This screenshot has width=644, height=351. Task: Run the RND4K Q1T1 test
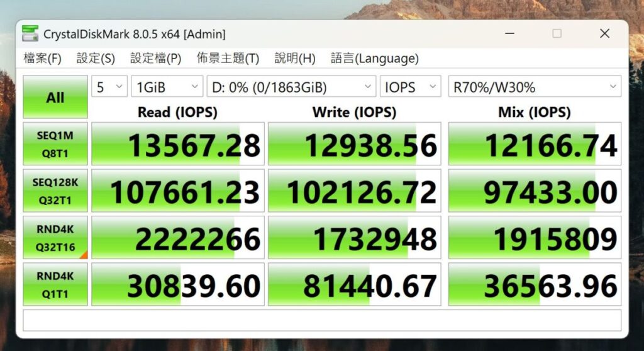55,284
